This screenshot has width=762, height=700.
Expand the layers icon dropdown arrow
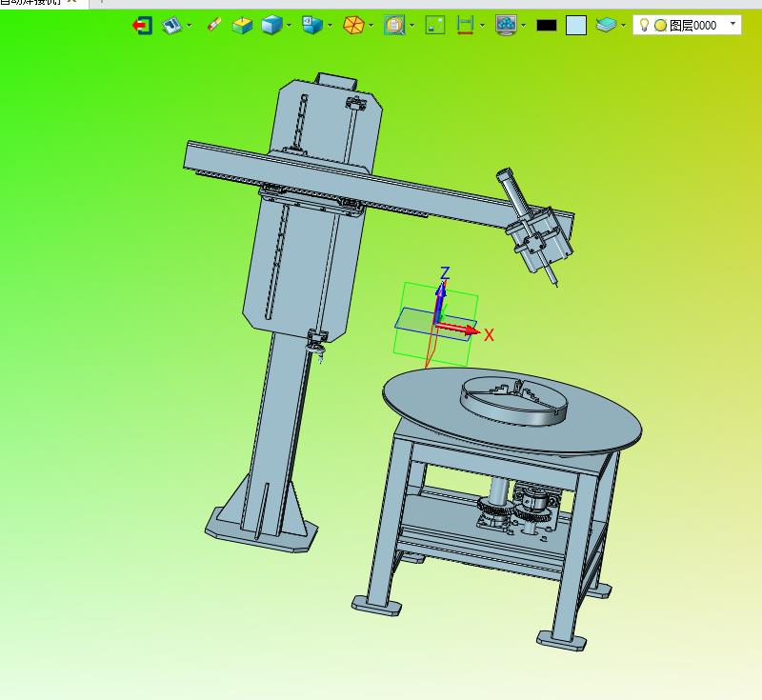coord(624,26)
